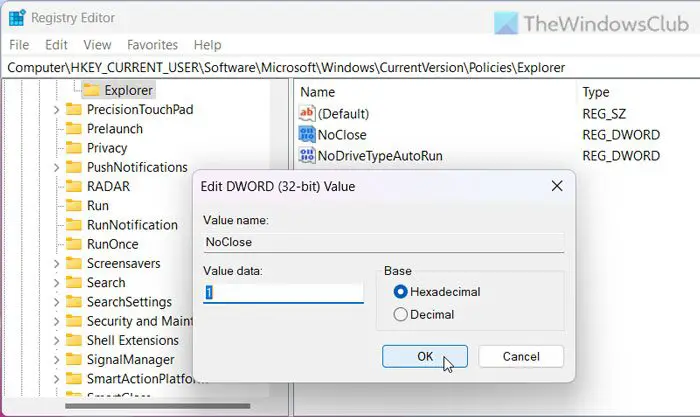
Task: Select the Run folder icon
Action: [74, 205]
